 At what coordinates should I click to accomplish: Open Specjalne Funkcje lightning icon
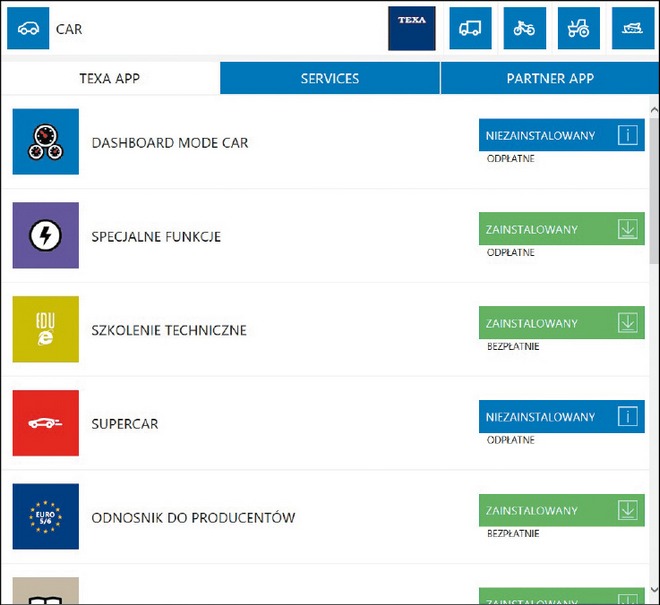[46, 236]
